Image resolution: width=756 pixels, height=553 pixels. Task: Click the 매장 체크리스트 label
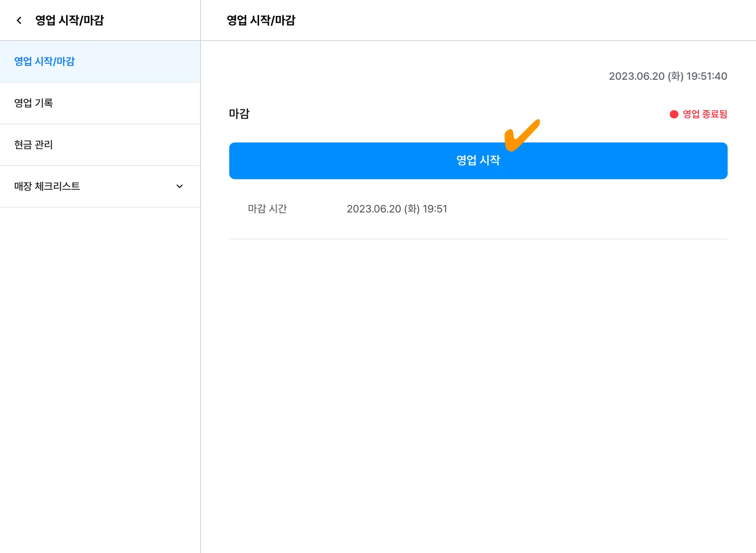tap(47, 186)
